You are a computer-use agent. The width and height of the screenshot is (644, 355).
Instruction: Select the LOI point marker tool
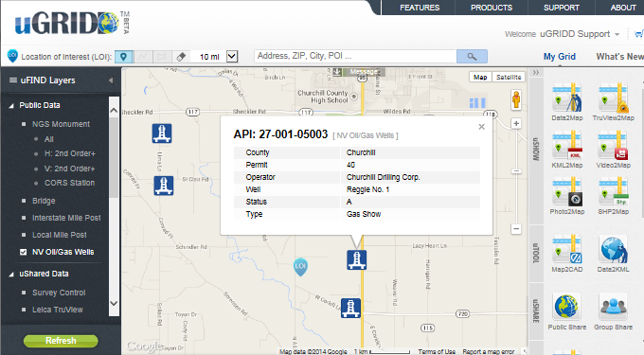124,57
